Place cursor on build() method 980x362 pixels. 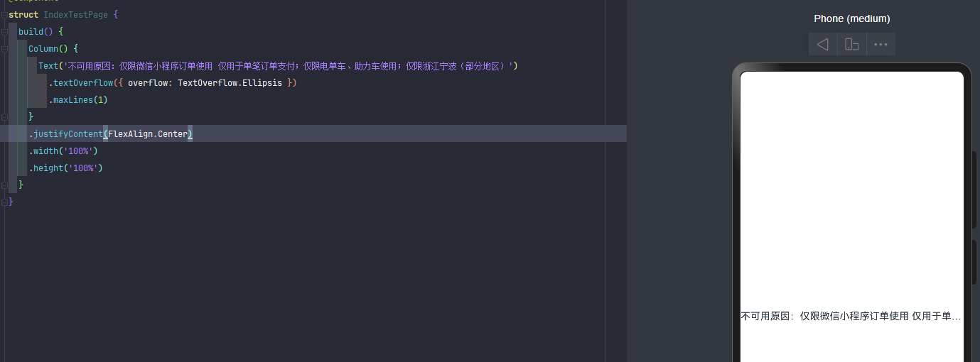[x=36, y=32]
